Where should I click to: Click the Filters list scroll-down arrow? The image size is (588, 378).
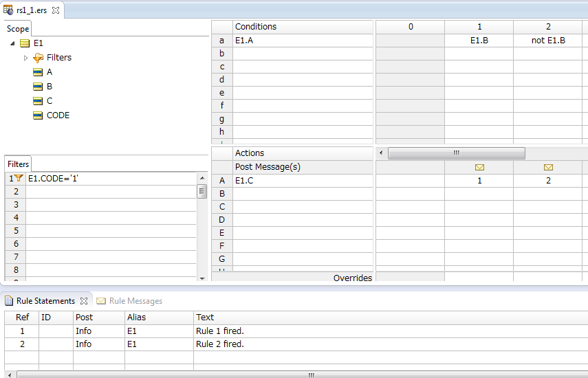[x=202, y=278]
